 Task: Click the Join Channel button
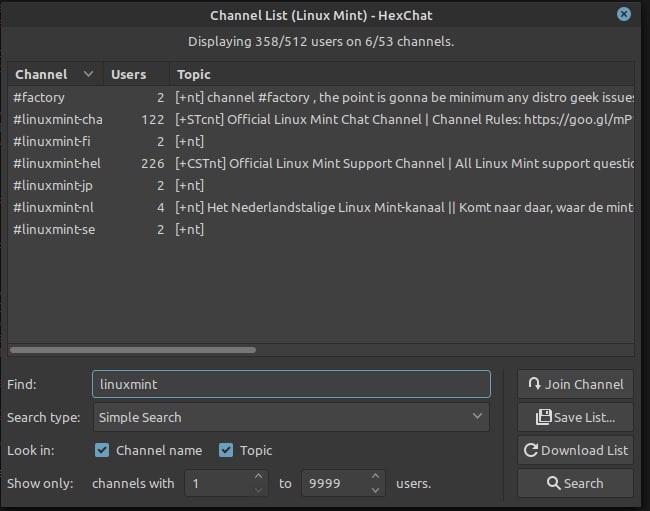pos(575,384)
